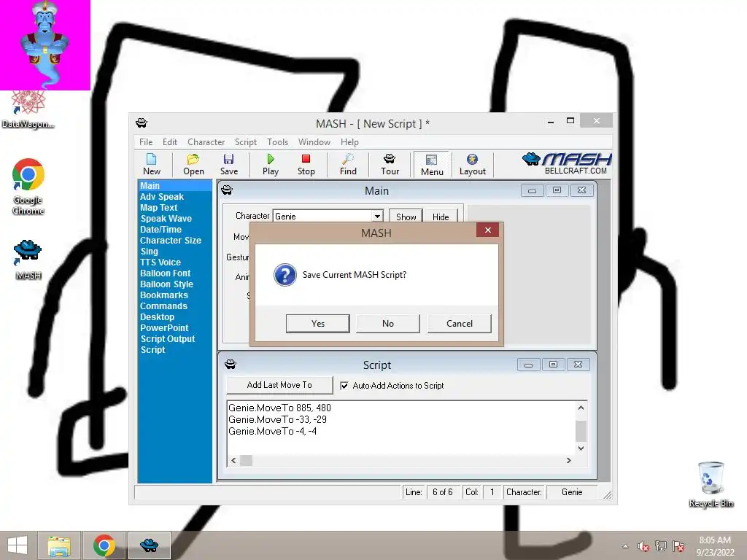Select Balloon Font in the sidebar
This screenshot has width=747, height=560.
[166, 273]
